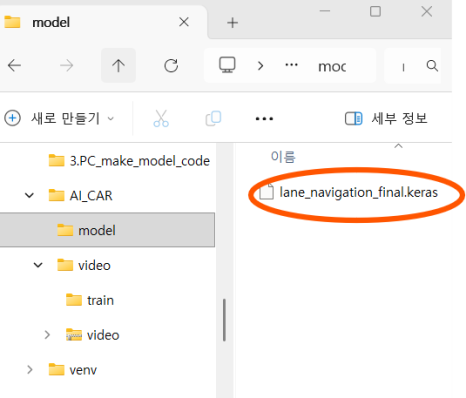
Task: Click the Copy icon
Action: pyautogui.click(x=213, y=118)
